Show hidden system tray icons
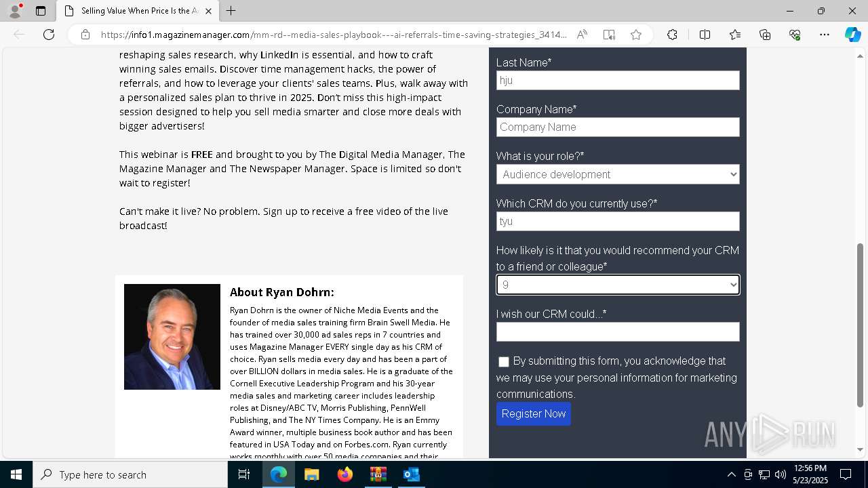This screenshot has height=488, width=868. (x=731, y=474)
